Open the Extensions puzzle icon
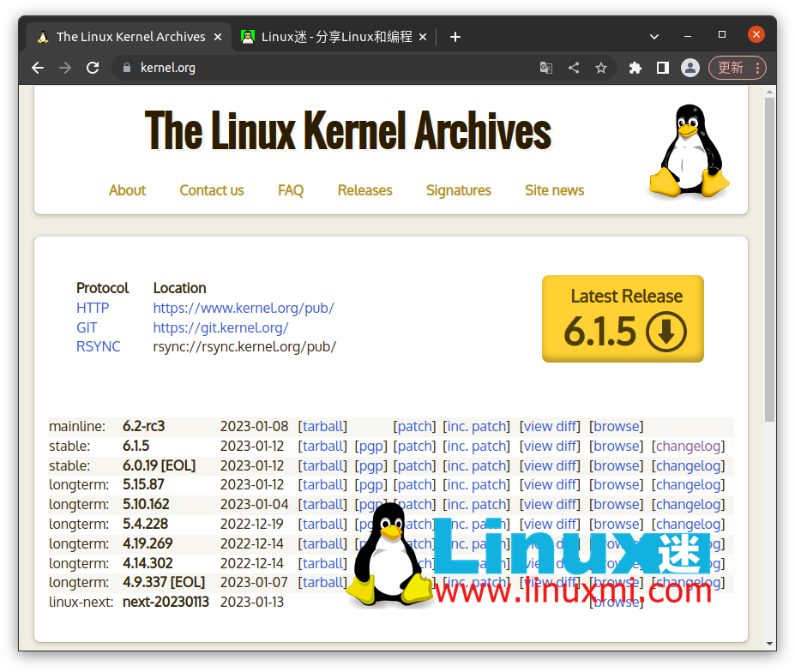 [x=635, y=68]
